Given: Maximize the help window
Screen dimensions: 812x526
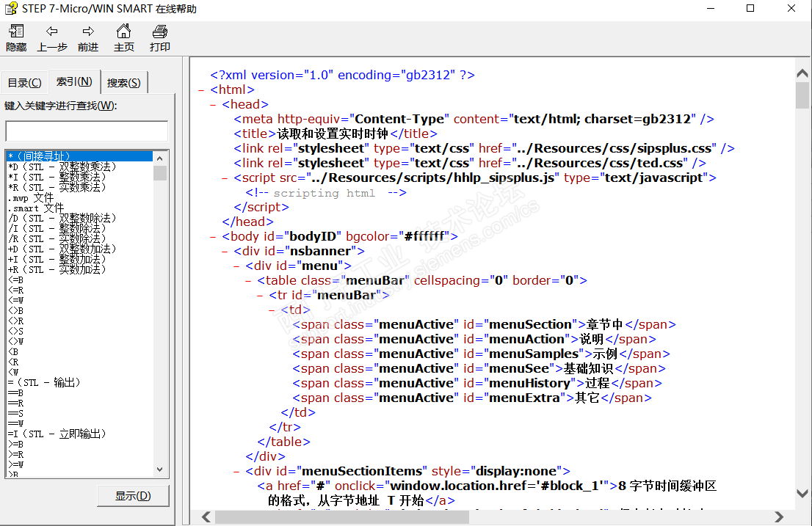Looking at the screenshot, I should [x=750, y=8].
